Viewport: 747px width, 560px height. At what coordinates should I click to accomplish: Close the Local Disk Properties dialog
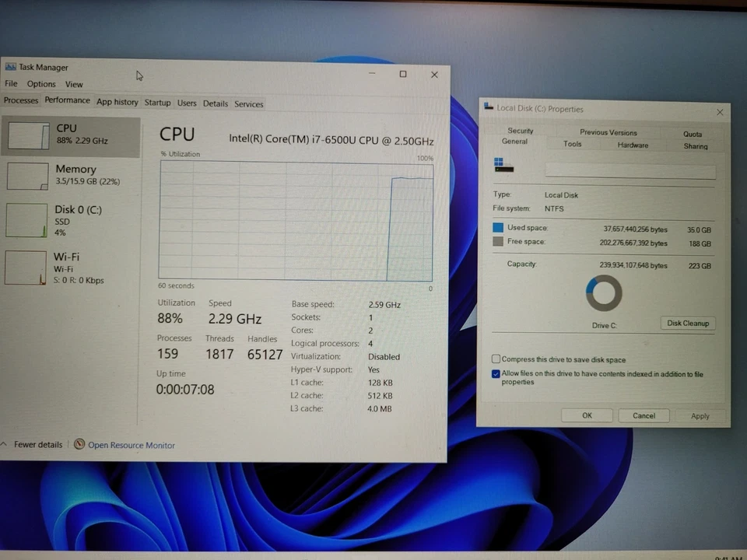pos(719,112)
